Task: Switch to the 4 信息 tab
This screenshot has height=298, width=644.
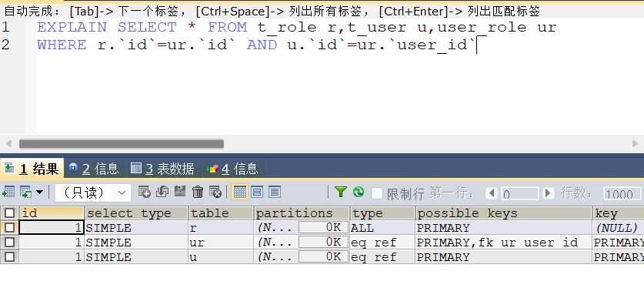Action: coord(234,169)
